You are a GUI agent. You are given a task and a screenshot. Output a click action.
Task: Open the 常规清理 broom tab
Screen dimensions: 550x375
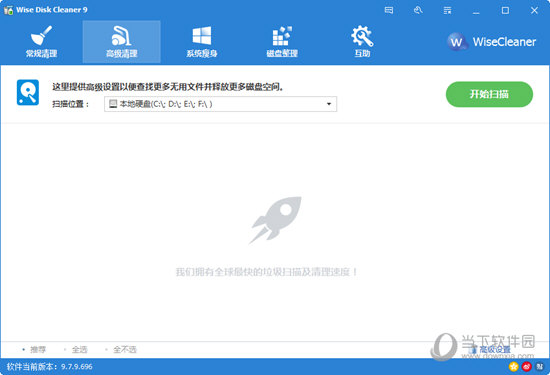tap(41, 42)
